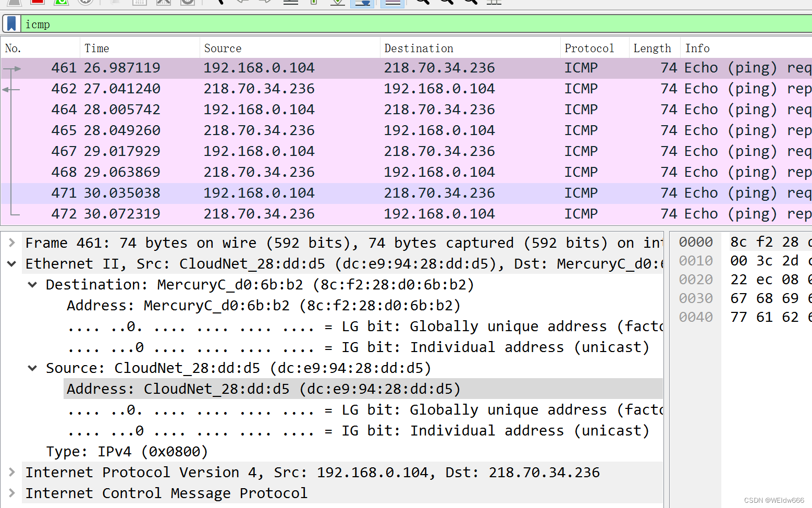Select Address: CloudNet_28:dd:d5 row
The image size is (812, 508).
(x=363, y=389)
